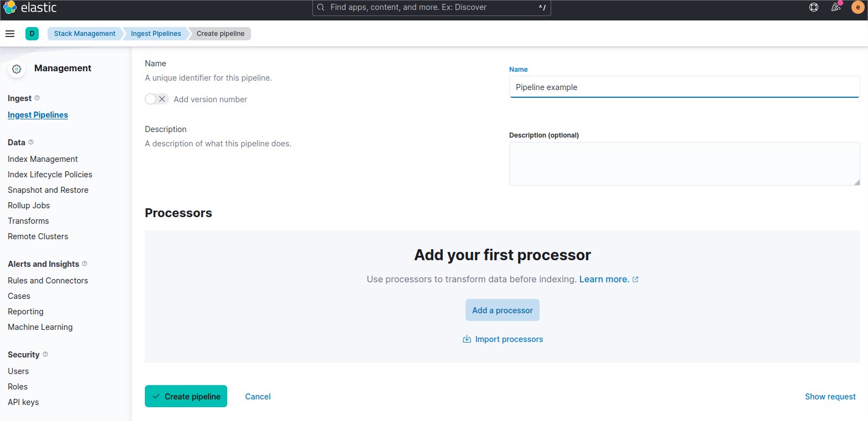
Task: Click the green D space avatar
Action: pos(32,34)
